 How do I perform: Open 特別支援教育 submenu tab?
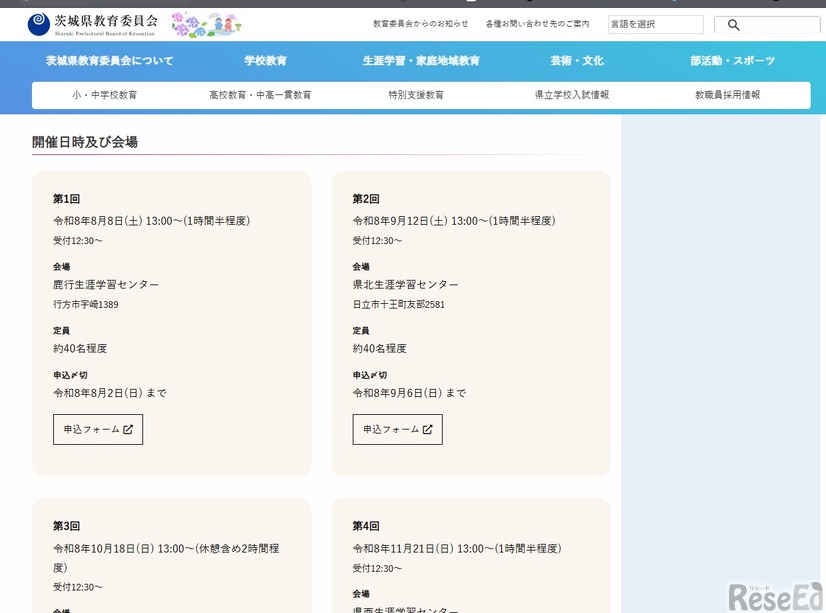click(x=416, y=95)
